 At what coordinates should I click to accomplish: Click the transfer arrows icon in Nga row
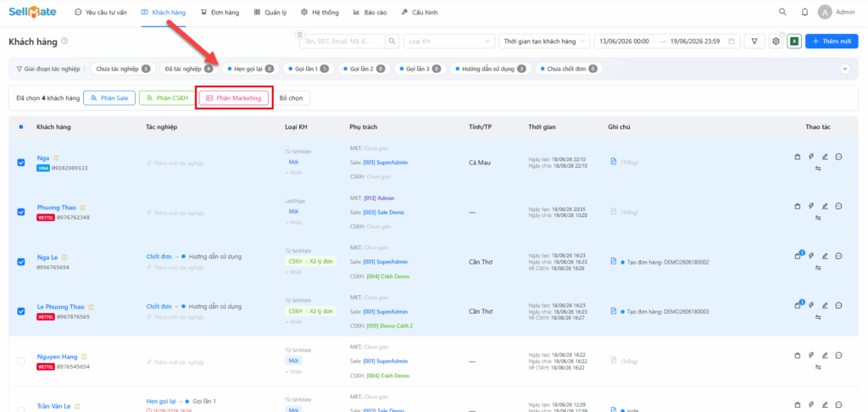(x=818, y=169)
